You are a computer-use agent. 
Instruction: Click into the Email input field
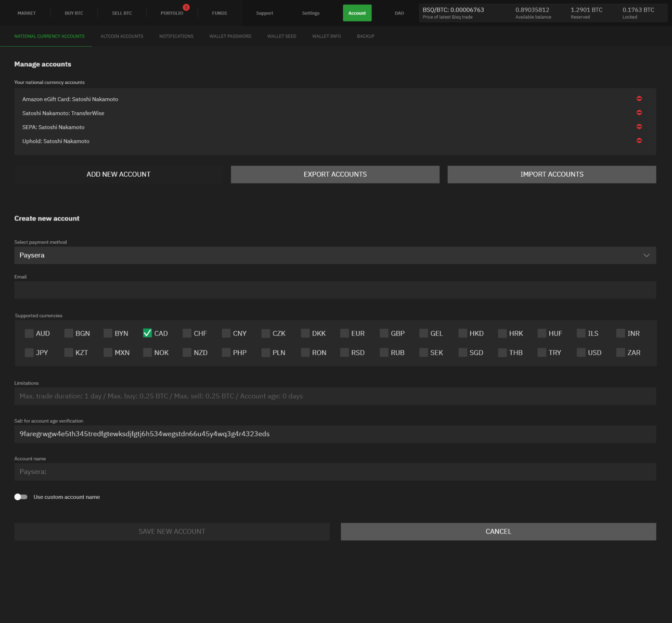335,290
